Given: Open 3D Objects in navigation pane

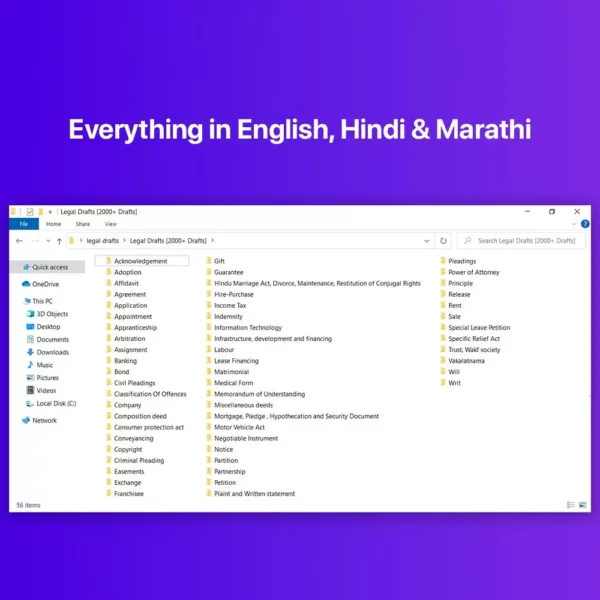Looking at the screenshot, I should [50, 314].
